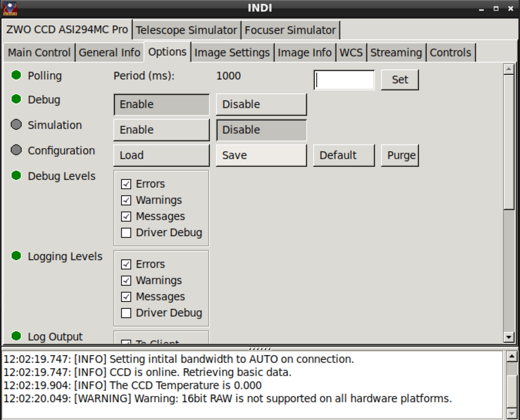The height and width of the screenshot is (420, 520).
Task: Enable Driver Debug under Debug Levels
Action: click(126, 233)
